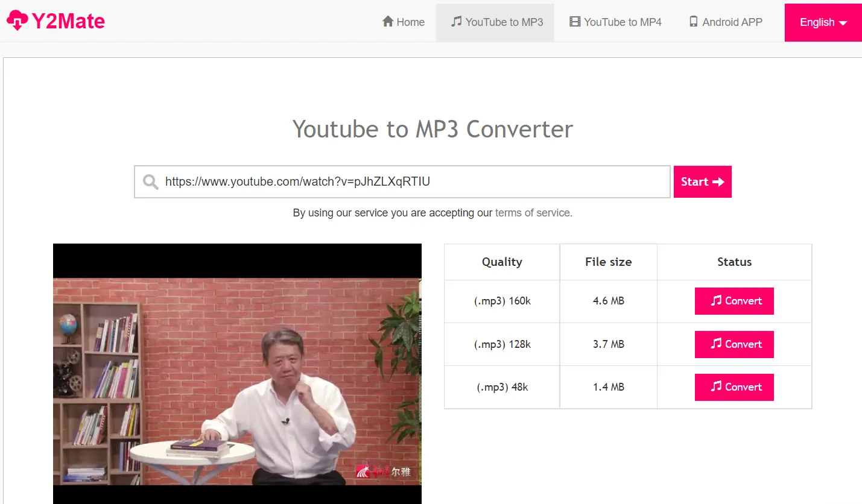The width and height of the screenshot is (862, 504).
Task: Click the YouTube URL input field
Action: pos(402,182)
